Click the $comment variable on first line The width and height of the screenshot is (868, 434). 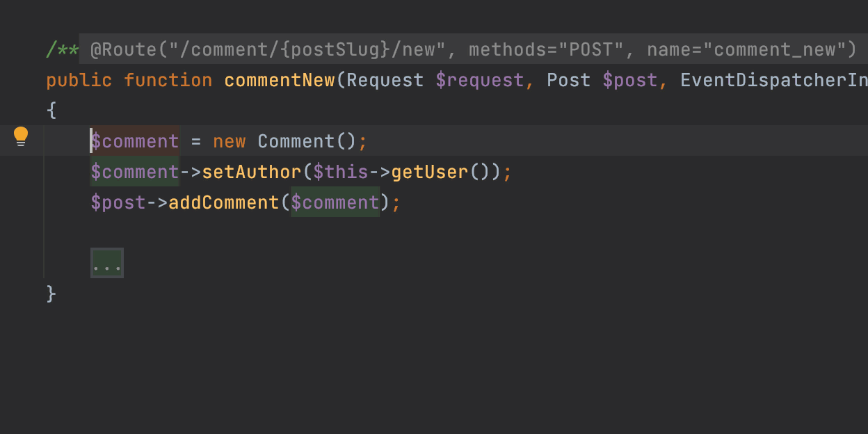[x=134, y=141]
